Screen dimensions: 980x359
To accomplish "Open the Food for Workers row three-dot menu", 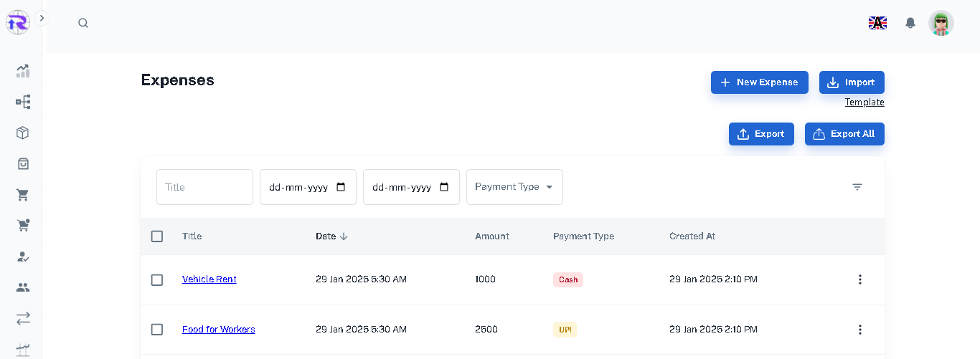I will coord(860,330).
